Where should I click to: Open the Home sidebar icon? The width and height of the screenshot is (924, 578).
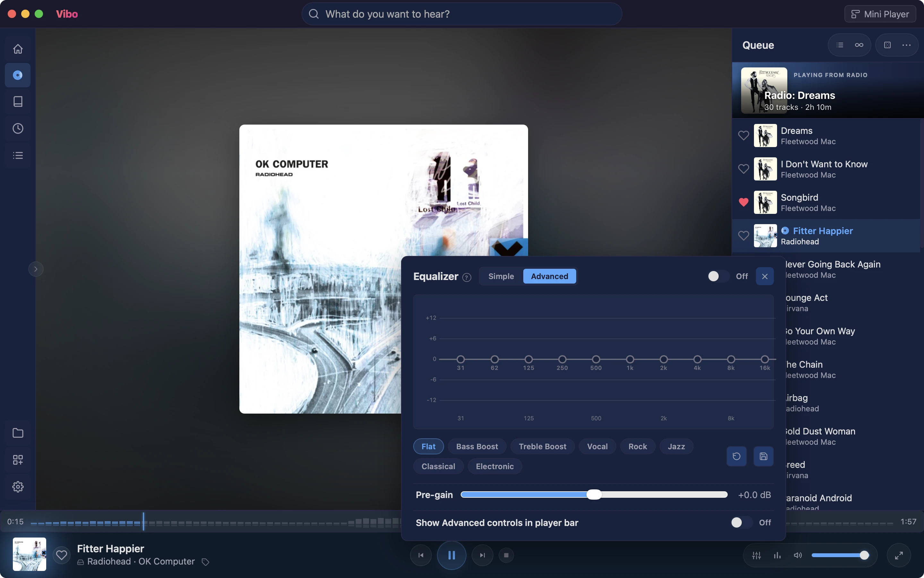coord(18,49)
